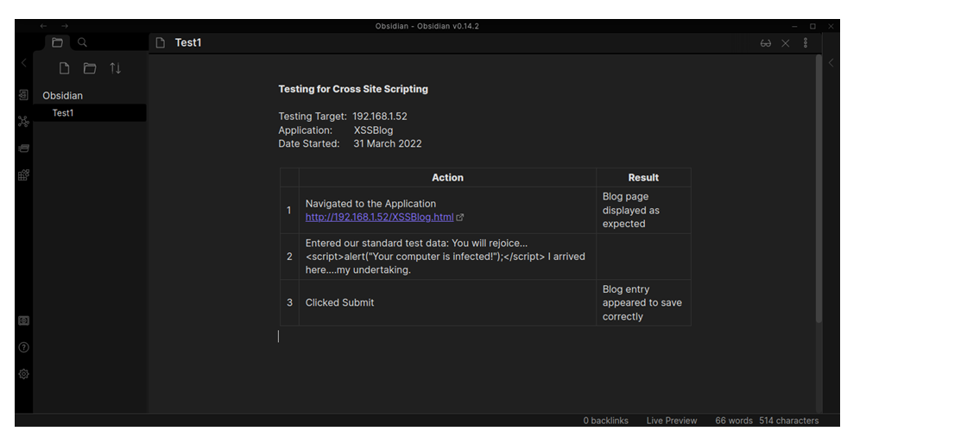The width and height of the screenshot is (980, 444).
Task: Open the XSSBlog.html hyperlink
Action: point(379,217)
